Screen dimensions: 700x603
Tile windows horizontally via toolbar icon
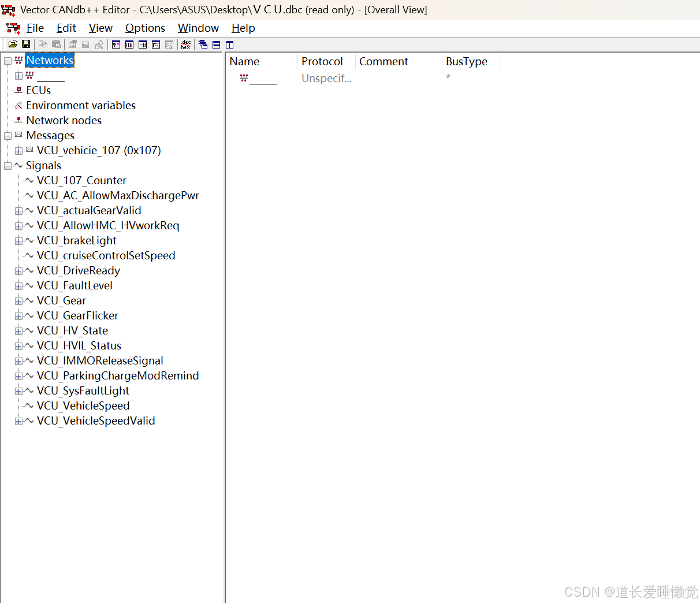click(x=217, y=44)
